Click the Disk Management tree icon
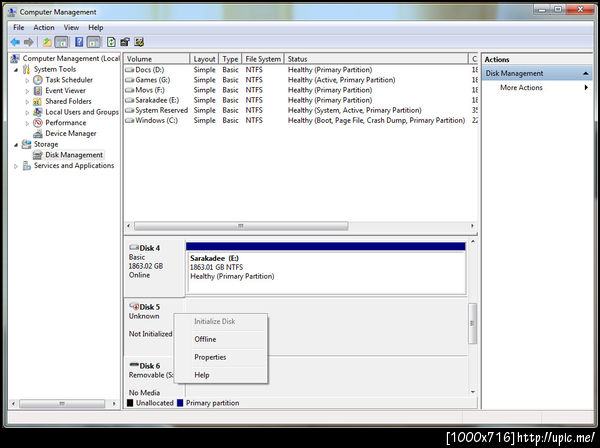600x448 pixels. 38,155
